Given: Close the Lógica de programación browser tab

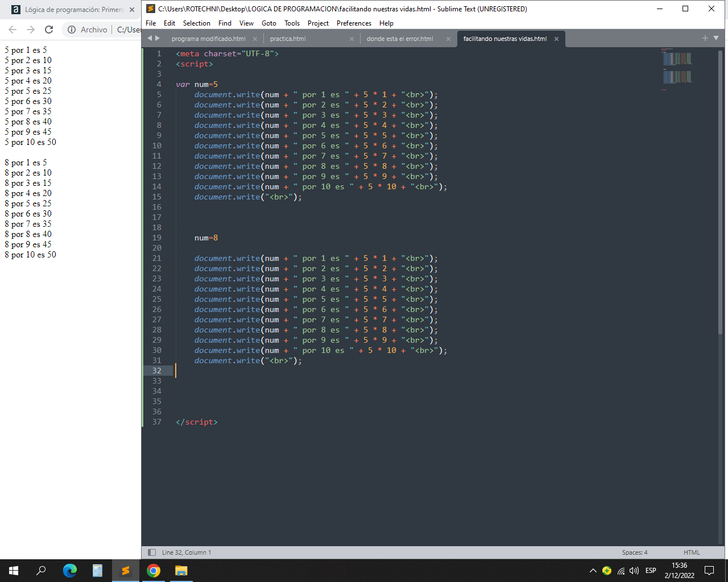Looking at the screenshot, I should coord(132,10).
